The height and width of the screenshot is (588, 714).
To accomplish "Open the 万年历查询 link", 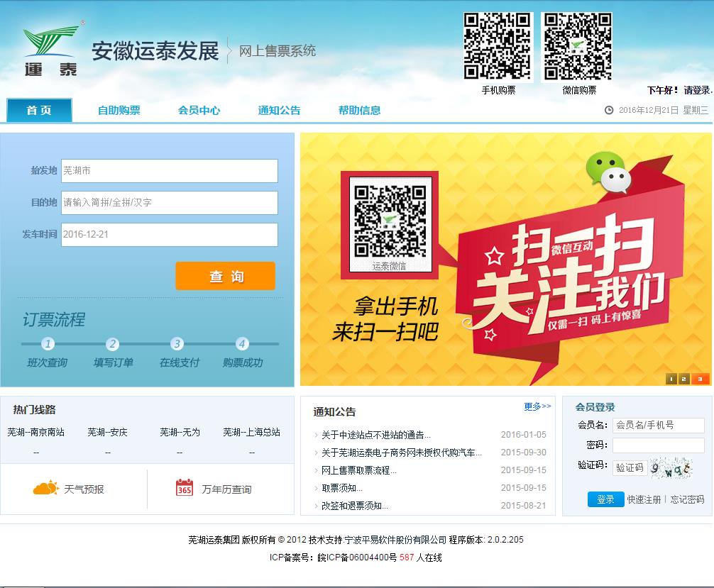I will coord(227,489).
